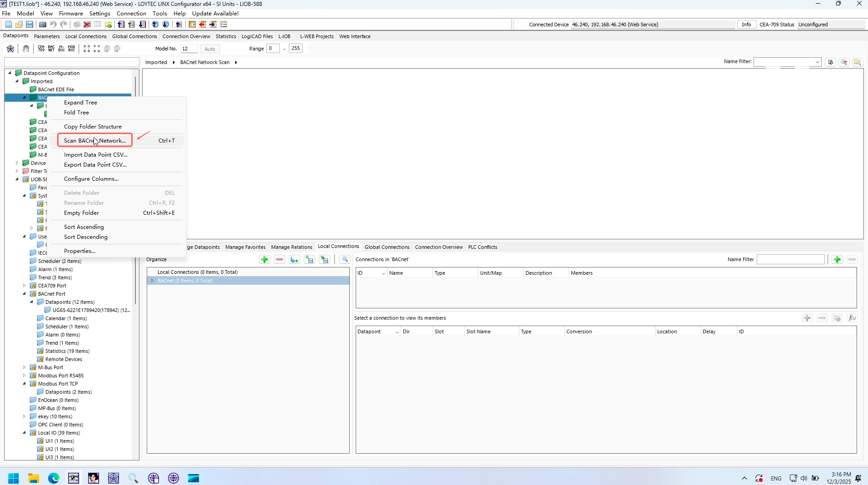Click the datapoint tree vertical scrollbar
The height and width of the screenshot is (485, 868).
pos(135,191)
